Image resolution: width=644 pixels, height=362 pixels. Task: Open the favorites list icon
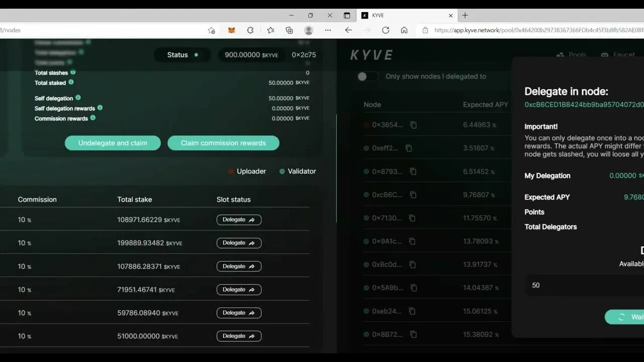(271, 30)
